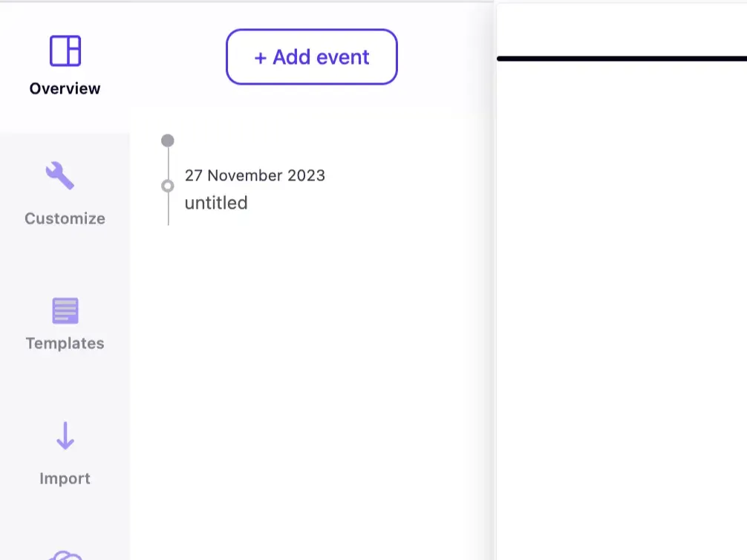Screen dimensions: 747x560
Task: Open the Customize tab label
Action: click(x=65, y=218)
